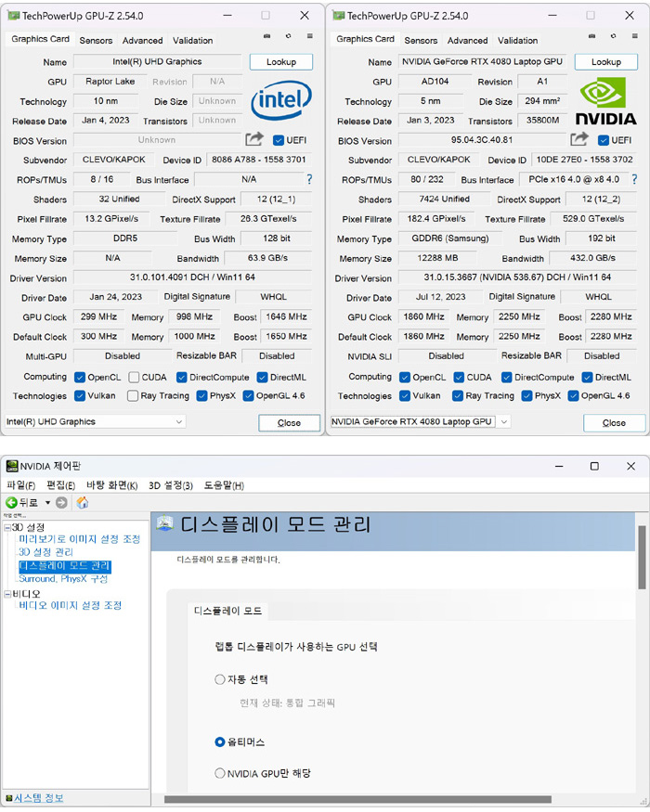Screen dimensions: 650x812
Task: Click the refresh icon in NVIDIA GPU-Z window
Action: [613, 36]
